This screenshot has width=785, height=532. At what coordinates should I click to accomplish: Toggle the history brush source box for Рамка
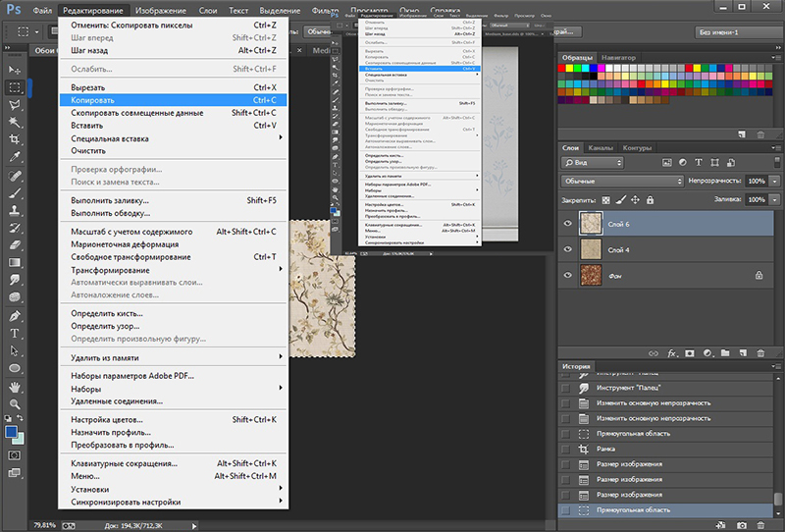(x=565, y=449)
